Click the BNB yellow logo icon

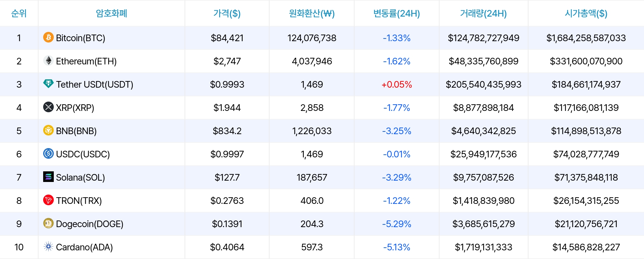pyautogui.click(x=48, y=130)
